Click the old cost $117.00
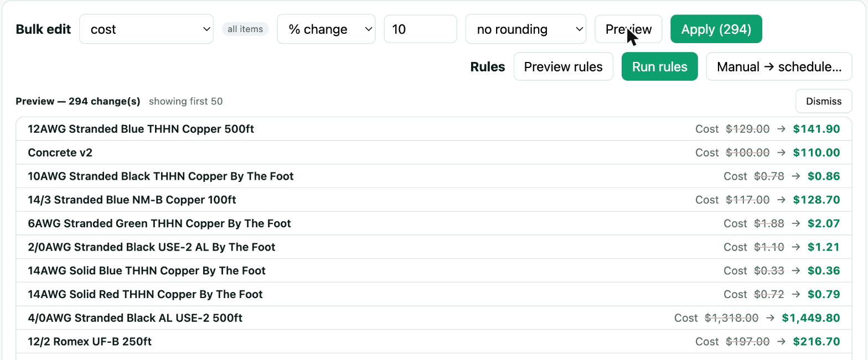Image resolution: width=868 pixels, height=360 pixels. (748, 200)
